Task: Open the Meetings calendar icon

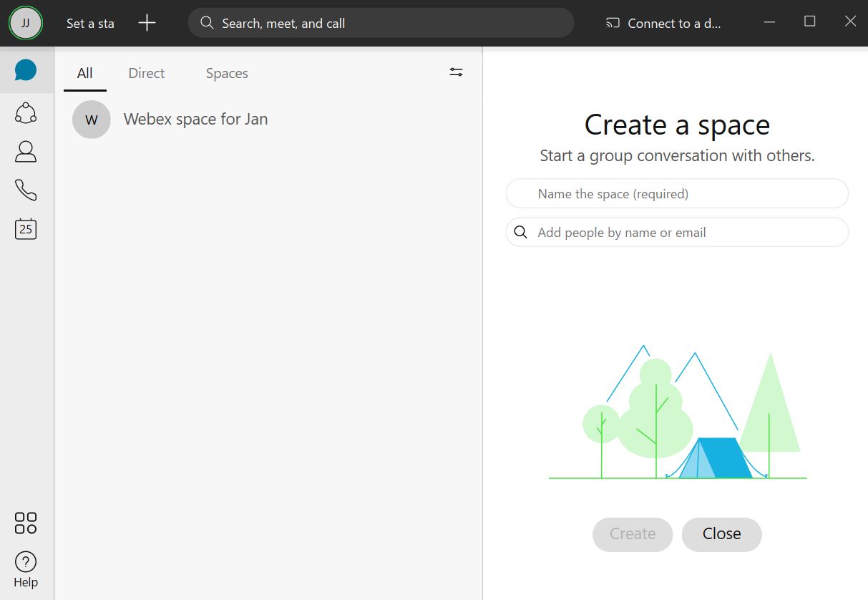Action: [26, 228]
